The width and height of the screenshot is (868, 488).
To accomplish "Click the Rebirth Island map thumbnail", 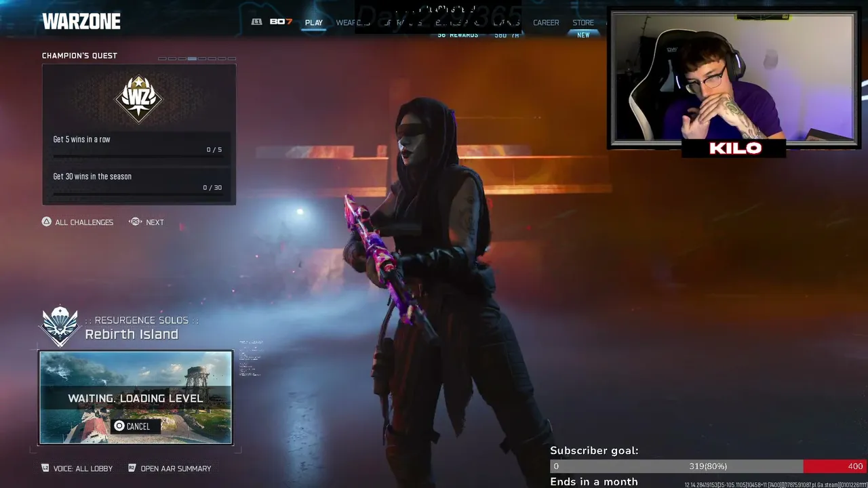I will pos(136,398).
